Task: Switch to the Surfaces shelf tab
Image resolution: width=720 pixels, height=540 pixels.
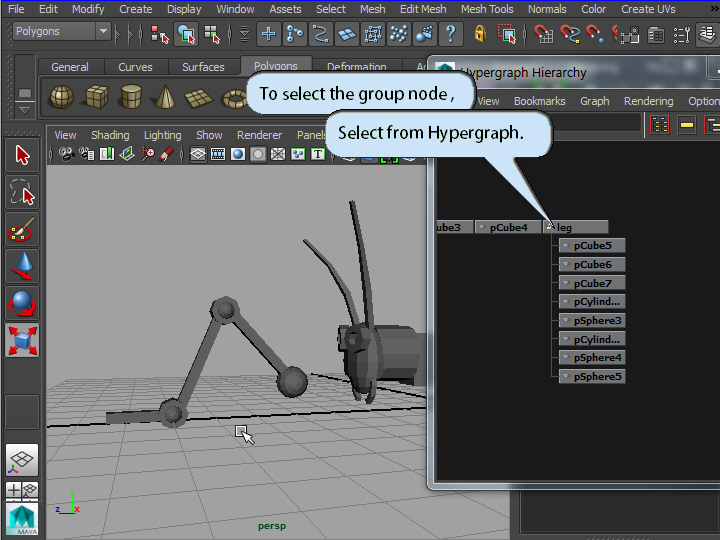Action: coord(203,67)
